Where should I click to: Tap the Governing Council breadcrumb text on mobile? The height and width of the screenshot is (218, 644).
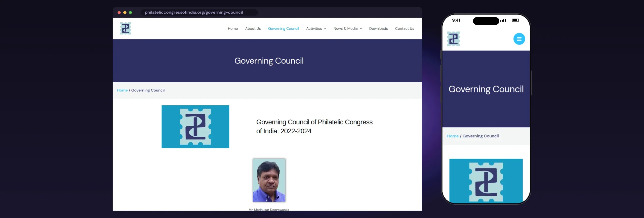pyautogui.click(x=480, y=136)
